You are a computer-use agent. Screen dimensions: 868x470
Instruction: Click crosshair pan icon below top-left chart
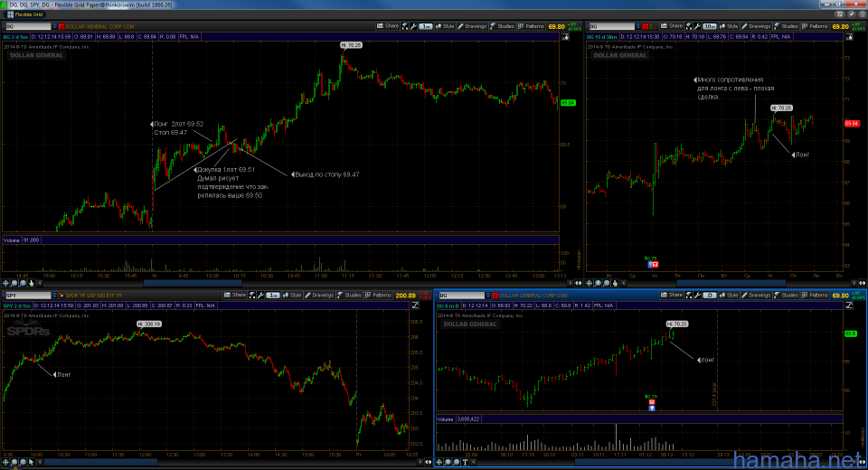click(5, 283)
